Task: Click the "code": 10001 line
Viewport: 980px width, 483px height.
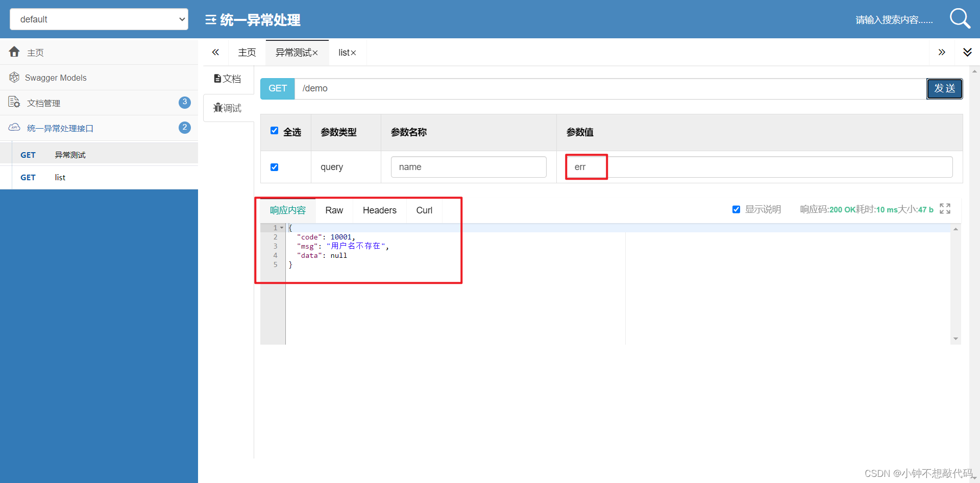Action: click(x=326, y=237)
